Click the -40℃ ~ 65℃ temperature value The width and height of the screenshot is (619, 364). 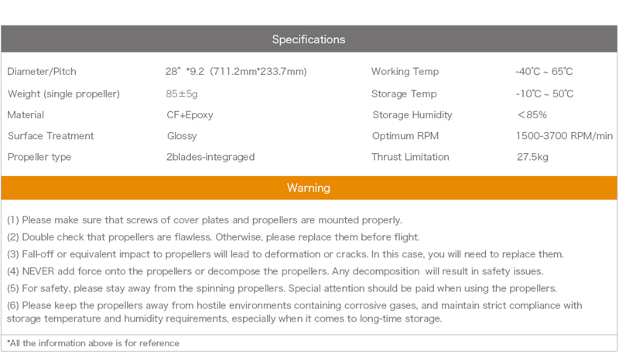pyautogui.click(x=544, y=72)
